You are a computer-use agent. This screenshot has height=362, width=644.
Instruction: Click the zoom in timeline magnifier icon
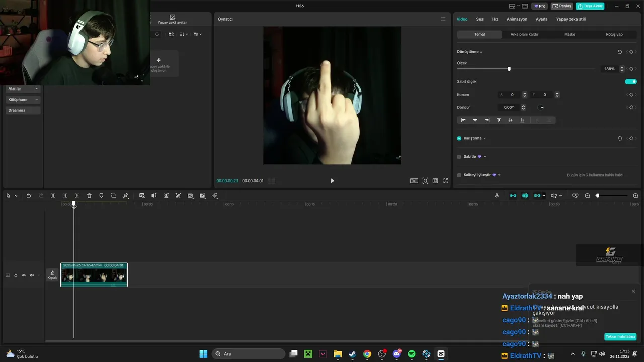point(635,196)
